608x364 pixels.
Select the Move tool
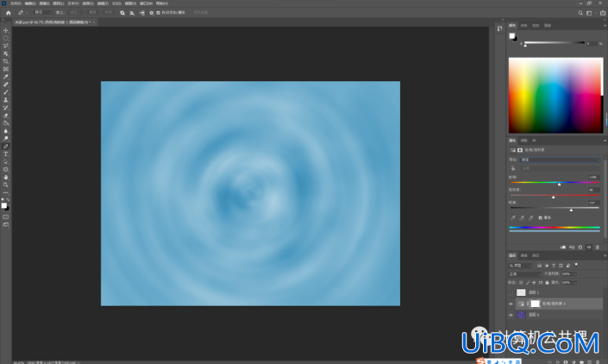point(6,30)
